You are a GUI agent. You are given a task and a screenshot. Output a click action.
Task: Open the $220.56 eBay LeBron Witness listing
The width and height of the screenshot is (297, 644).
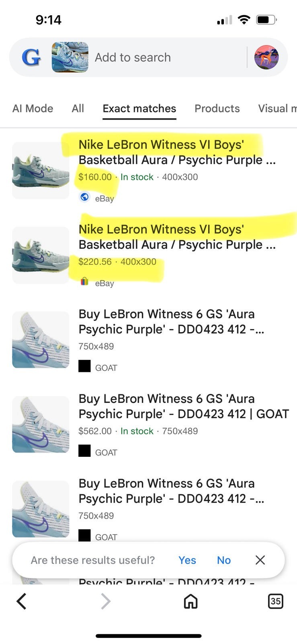coord(177,237)
